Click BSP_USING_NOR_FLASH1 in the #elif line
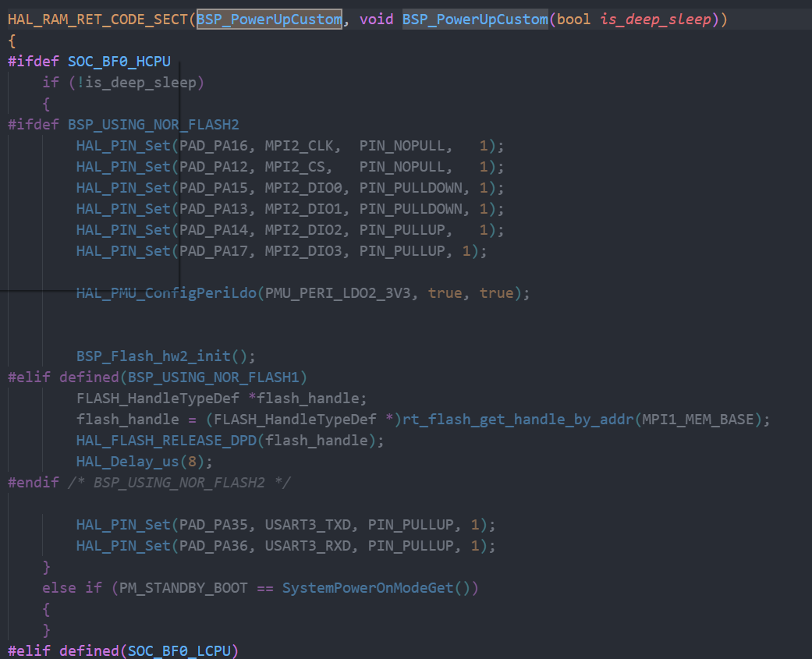This screenshot has width=812, height=659. pos(214,377)
